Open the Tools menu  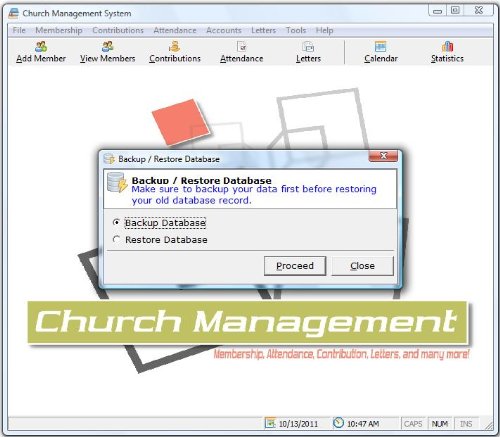(296, 30)
